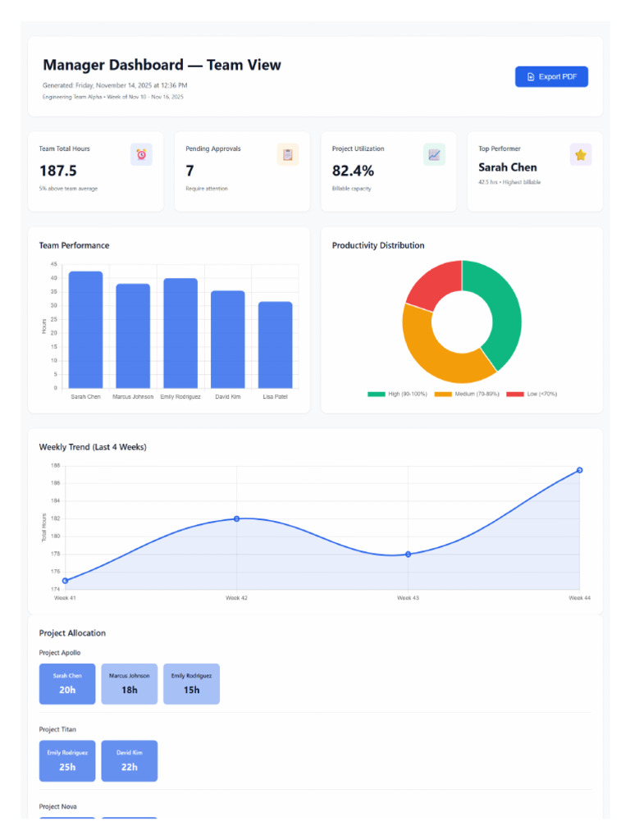Click Lisa Patel's bar in Team Performance

click(276, 345)
